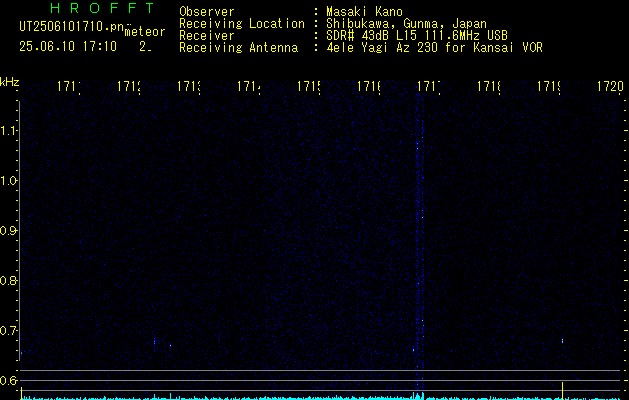
Task: Click the Observer label
Action: point(207,12)
